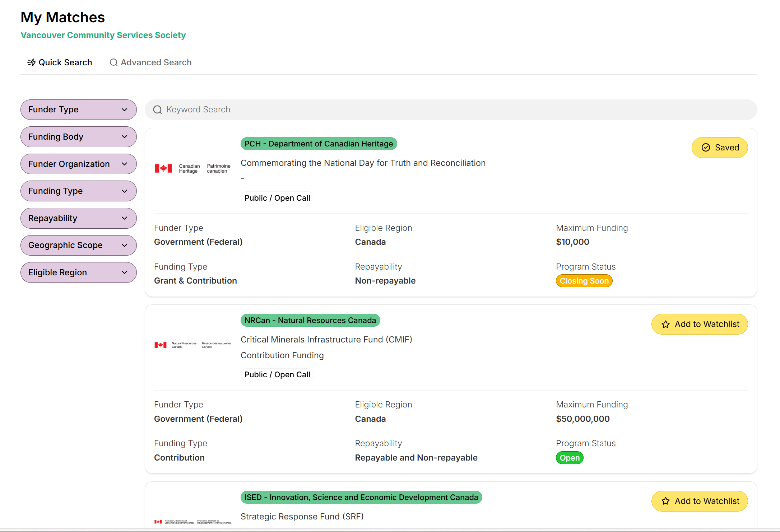Click the Keyword Search magnifier icon
This screenshot has height=532, width=780.
coord(157,110)
